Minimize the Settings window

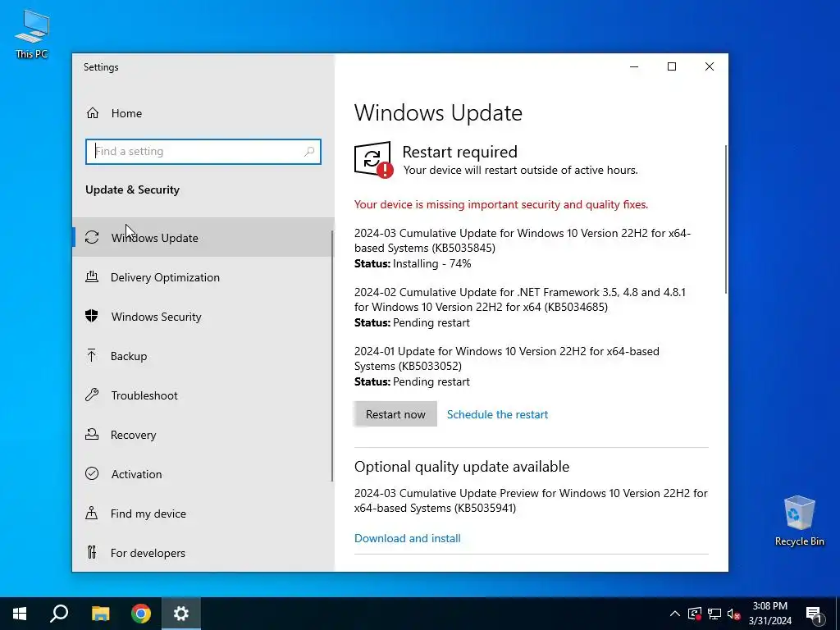(634, 66)
